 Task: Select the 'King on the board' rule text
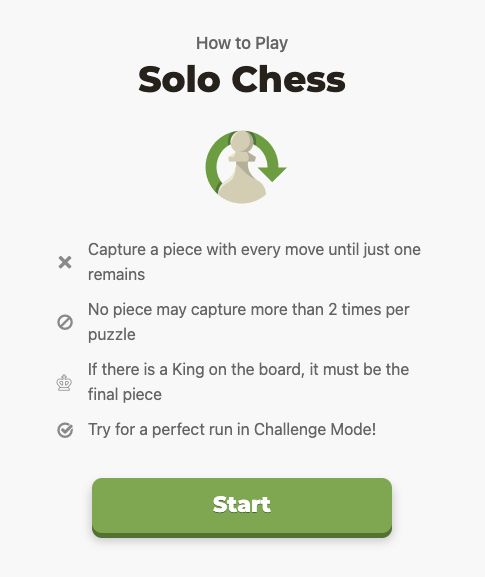(x=248, y=382)
